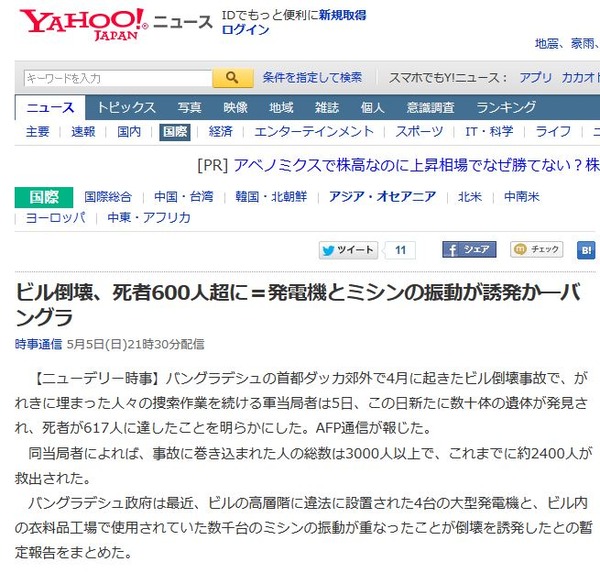Click the tweet count bubble showing 11
600x573 pixels.
click(400, 250)
